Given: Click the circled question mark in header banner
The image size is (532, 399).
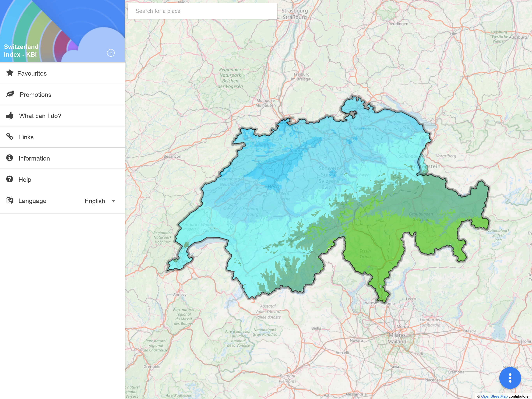Looking at the screenshot, I should [111, 53].
